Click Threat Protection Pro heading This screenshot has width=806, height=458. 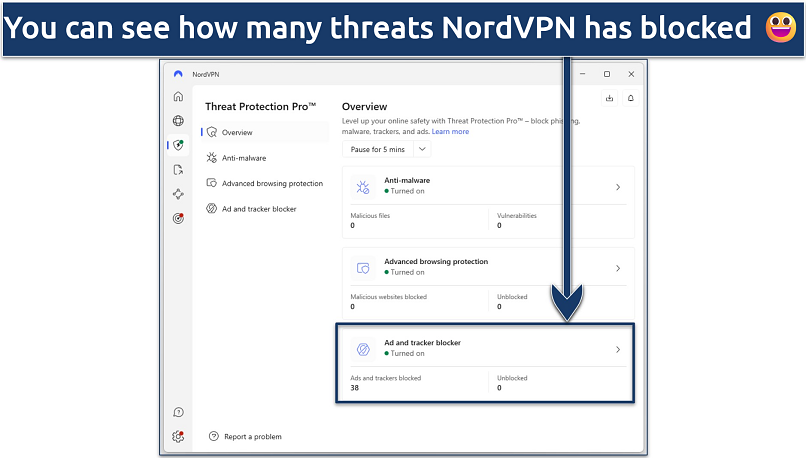(x=261, y=106)
